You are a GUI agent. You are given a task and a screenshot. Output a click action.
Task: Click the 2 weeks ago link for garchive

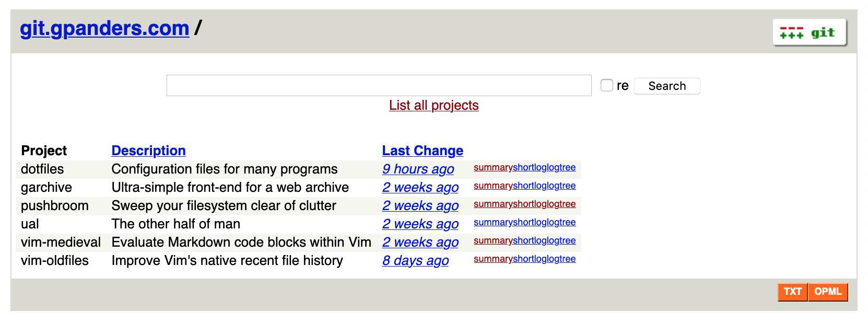[420, 188]
